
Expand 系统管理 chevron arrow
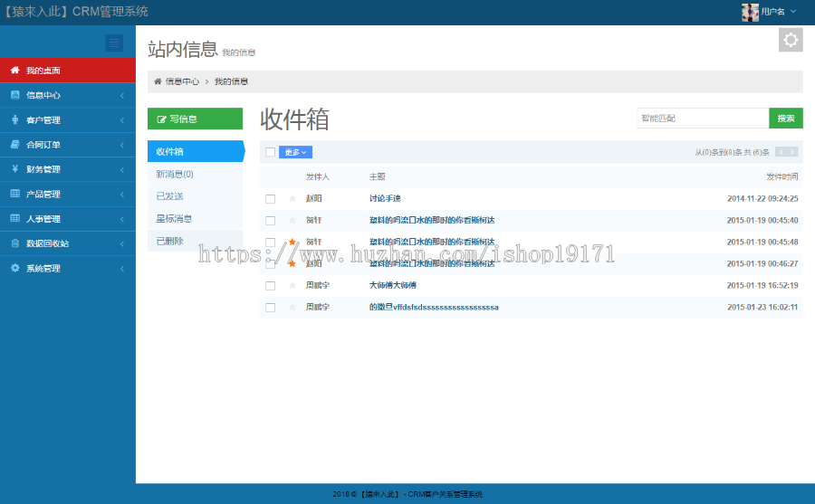[122, 269]
